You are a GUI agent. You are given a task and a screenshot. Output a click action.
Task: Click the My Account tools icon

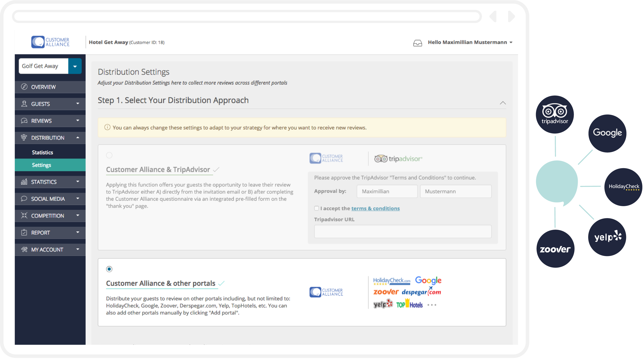coord(24,249)
